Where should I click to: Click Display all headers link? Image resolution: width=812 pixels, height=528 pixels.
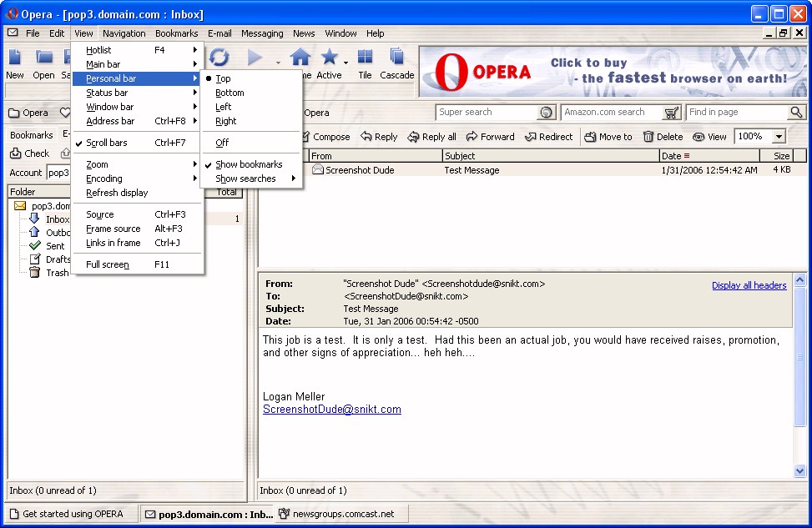tap(749, 285)
